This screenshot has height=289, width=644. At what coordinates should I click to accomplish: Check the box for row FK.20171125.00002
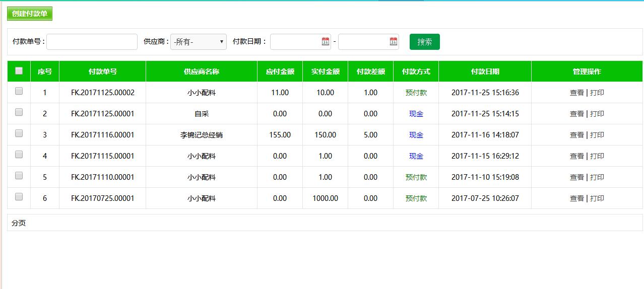[19, 92]
